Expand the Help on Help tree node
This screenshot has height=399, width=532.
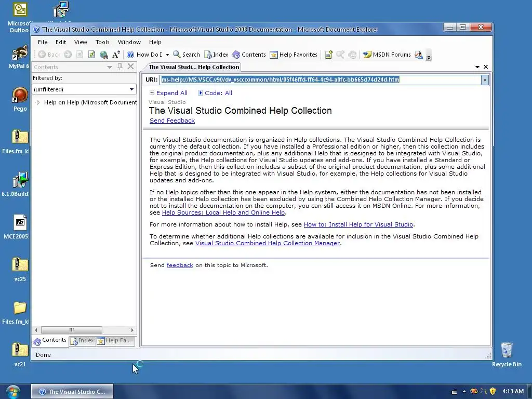(x=38, y=102)
